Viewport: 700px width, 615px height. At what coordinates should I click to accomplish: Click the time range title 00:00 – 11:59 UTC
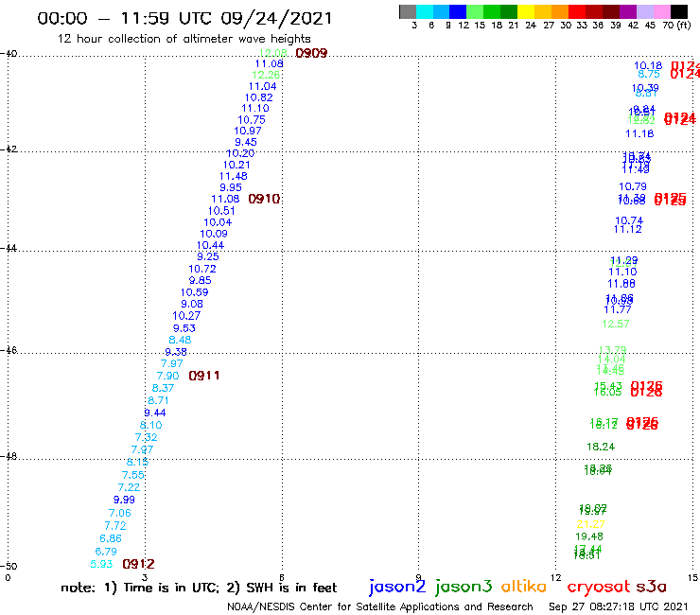(184, 19)
